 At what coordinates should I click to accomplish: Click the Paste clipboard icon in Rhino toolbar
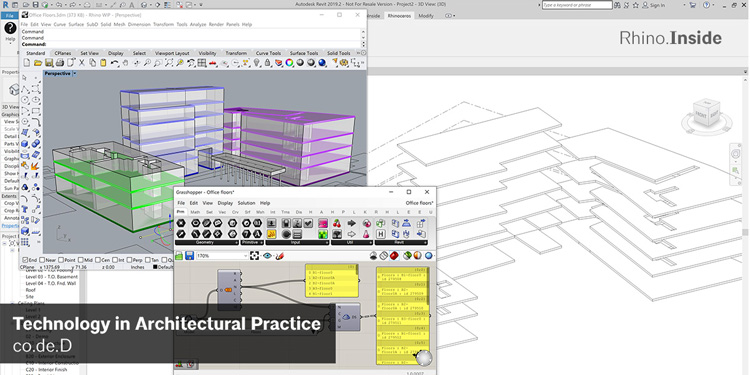coord(103,63)
